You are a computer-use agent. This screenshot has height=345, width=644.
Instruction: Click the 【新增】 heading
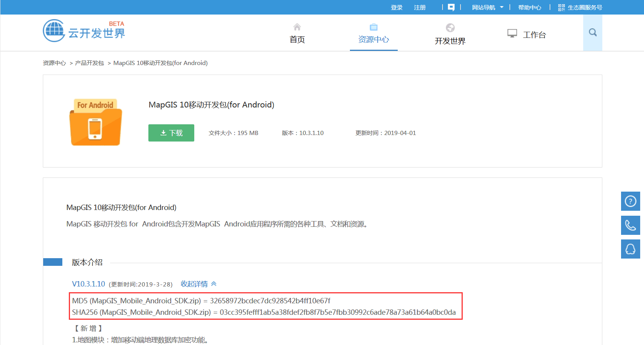(88, 328)
